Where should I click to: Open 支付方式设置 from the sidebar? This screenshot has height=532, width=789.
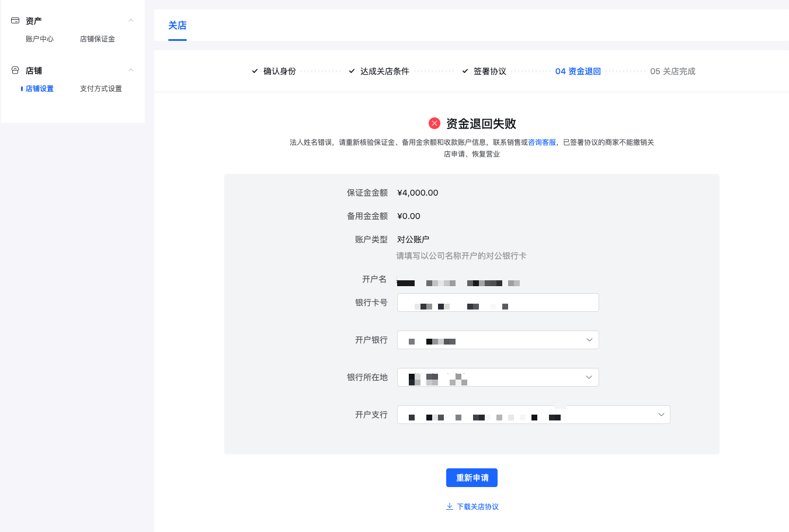point(100,88)
